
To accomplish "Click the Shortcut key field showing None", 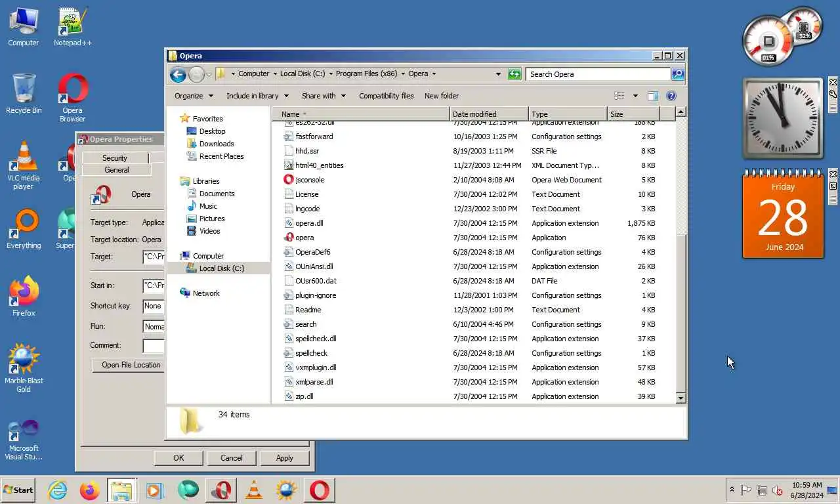I will click(153, 306).
